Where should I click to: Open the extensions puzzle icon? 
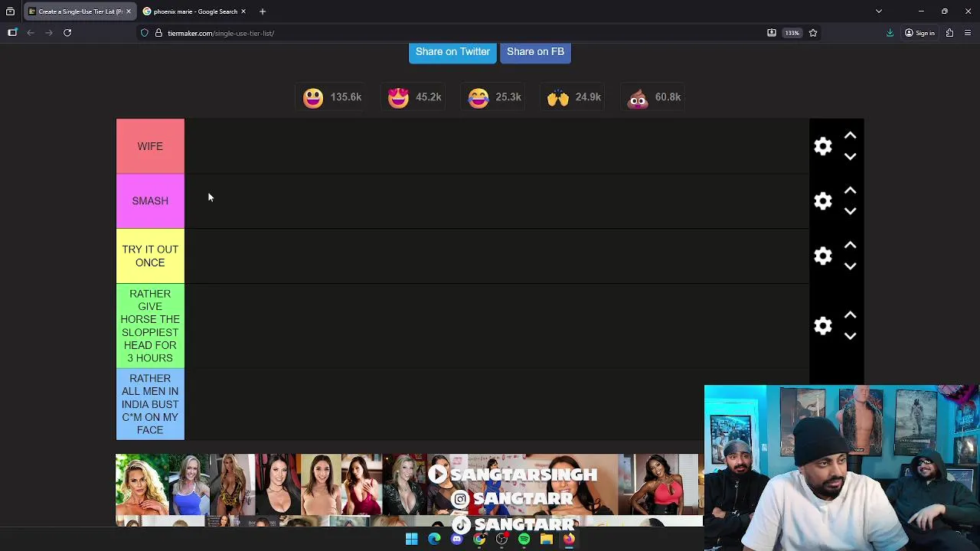(949, 33)
